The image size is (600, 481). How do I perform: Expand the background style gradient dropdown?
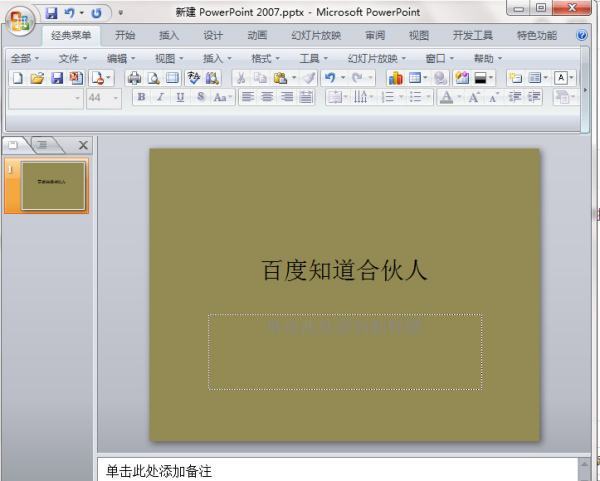point(490,78)
